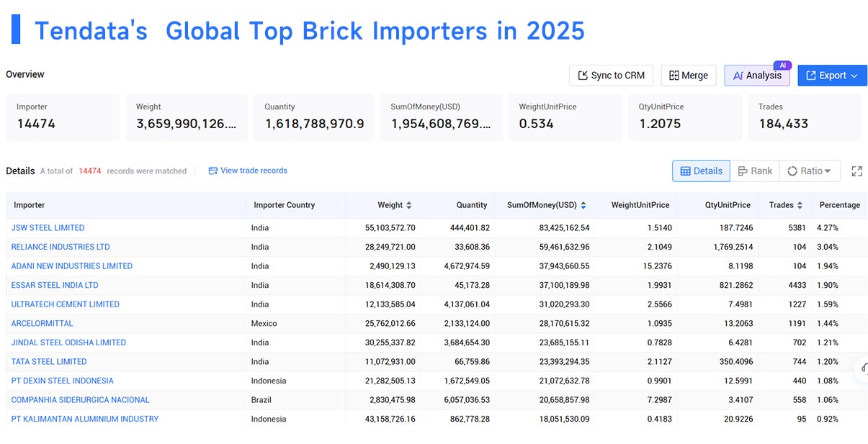Open the Ratio dropdown

pos(810,171)
